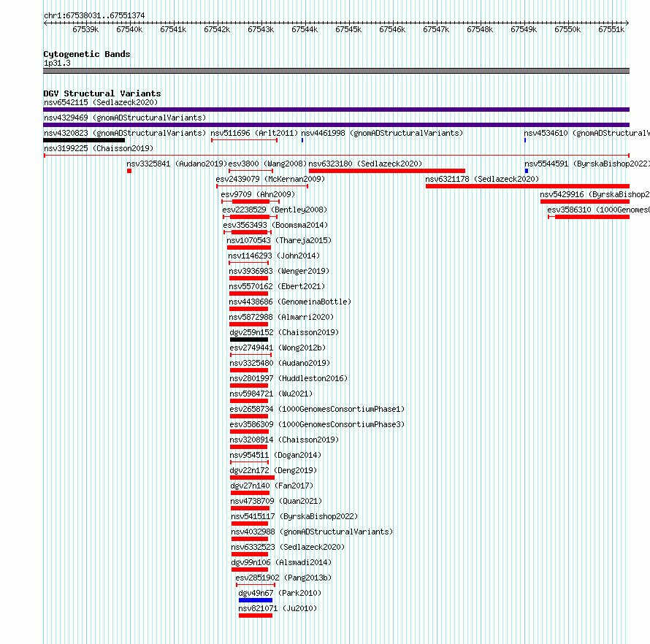Select nsv3936983 (Wenger2019) label
The width and height of the screenshot is (650, 644).
click(279, 271)
